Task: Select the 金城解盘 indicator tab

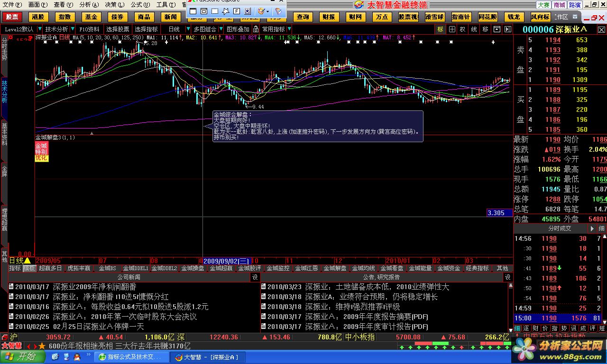Action: click(x=335, y=268)
